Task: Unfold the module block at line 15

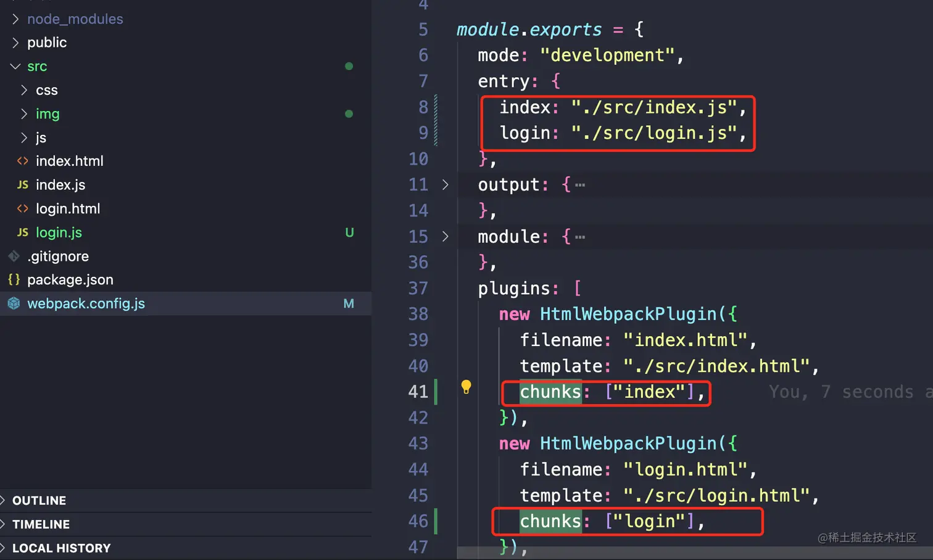Action: (446, 236)
